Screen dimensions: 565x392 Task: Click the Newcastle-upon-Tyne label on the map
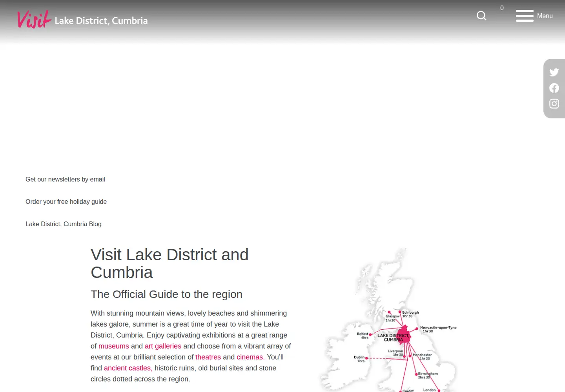(x=438, y=329)
